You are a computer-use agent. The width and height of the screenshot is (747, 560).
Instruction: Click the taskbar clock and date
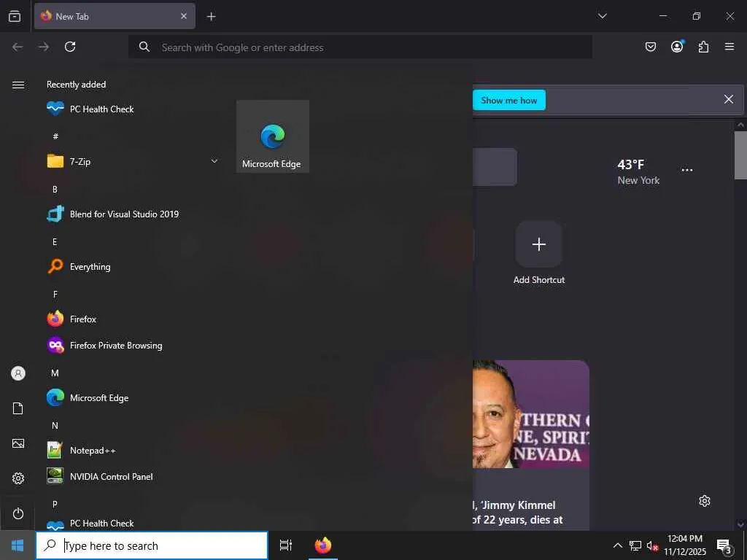pos(685,545)
